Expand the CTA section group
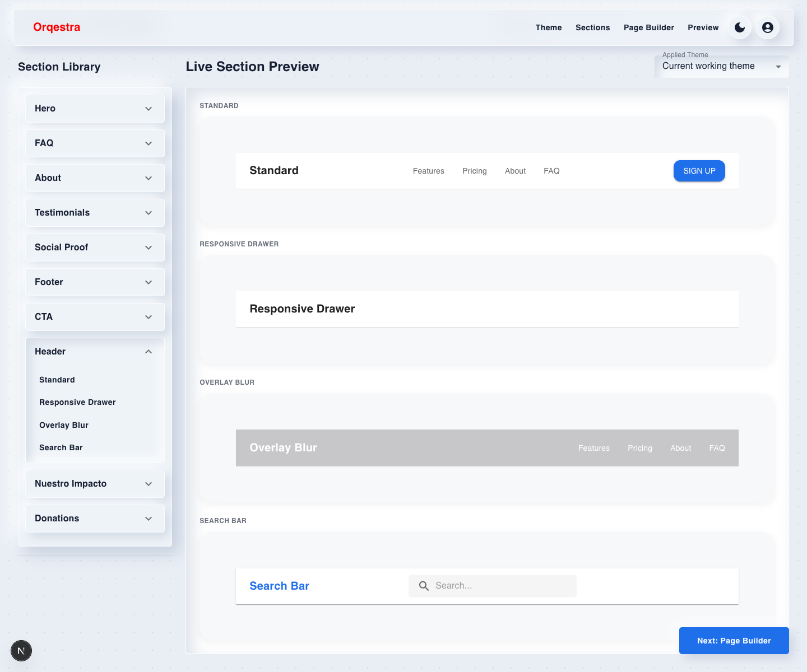807x672 pixels. pyautogui.click(x=95, y=317)
